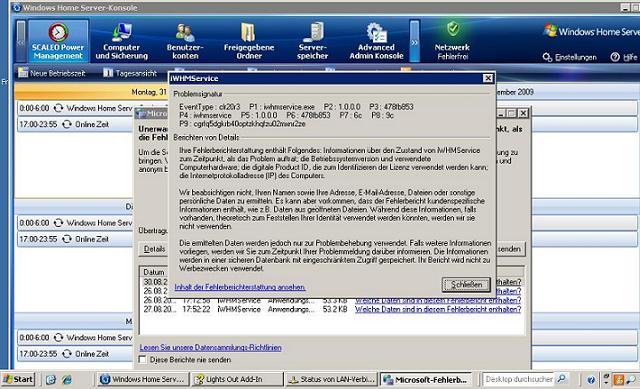Minimize the Microsoft error report window
640x389 pixels.
(x=501, y=113)
